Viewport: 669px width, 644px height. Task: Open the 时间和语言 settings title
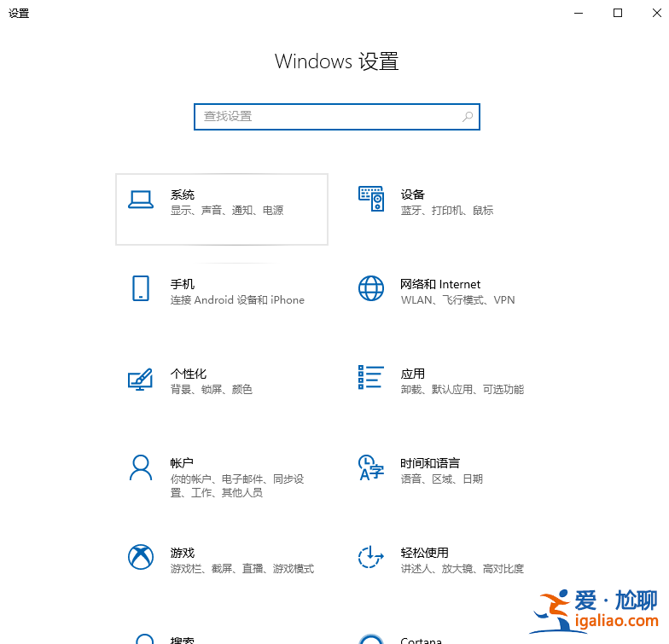pyautogui.click(x=430, y=463)
